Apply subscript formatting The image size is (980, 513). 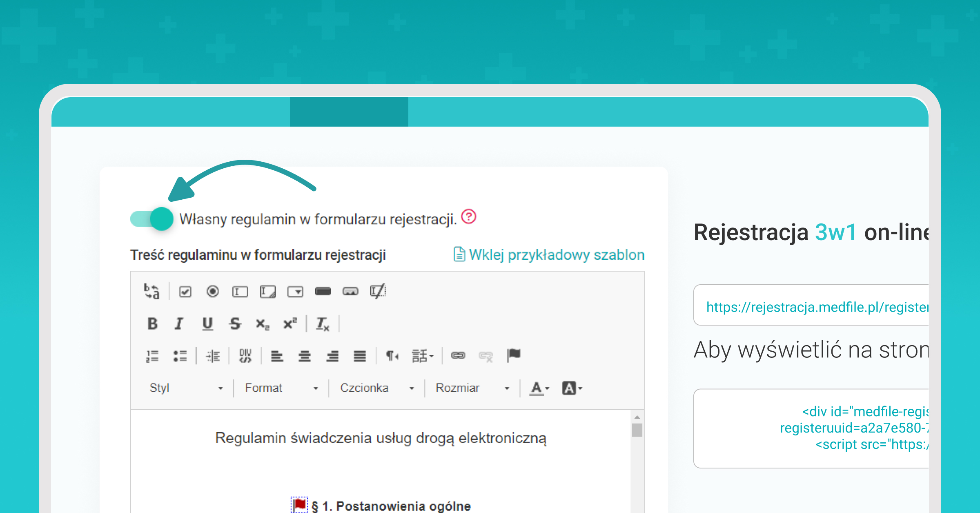click(x=262, y=324)
